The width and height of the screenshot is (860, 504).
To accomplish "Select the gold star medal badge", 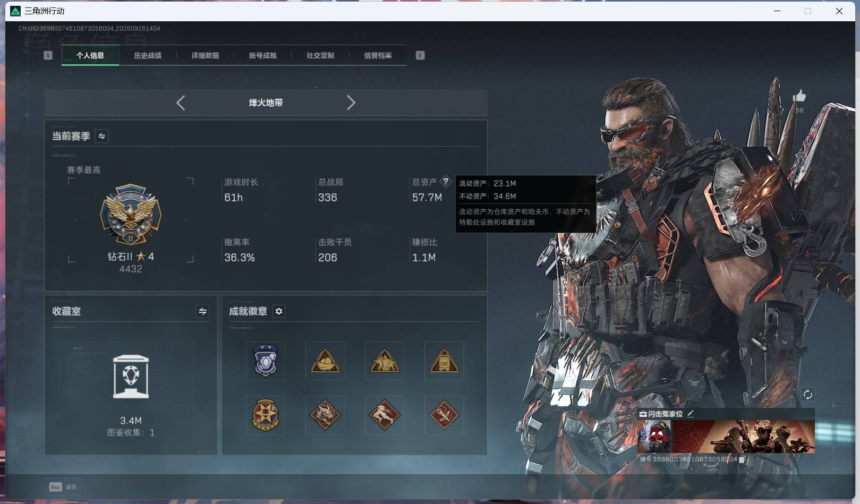I will (266, 415).
